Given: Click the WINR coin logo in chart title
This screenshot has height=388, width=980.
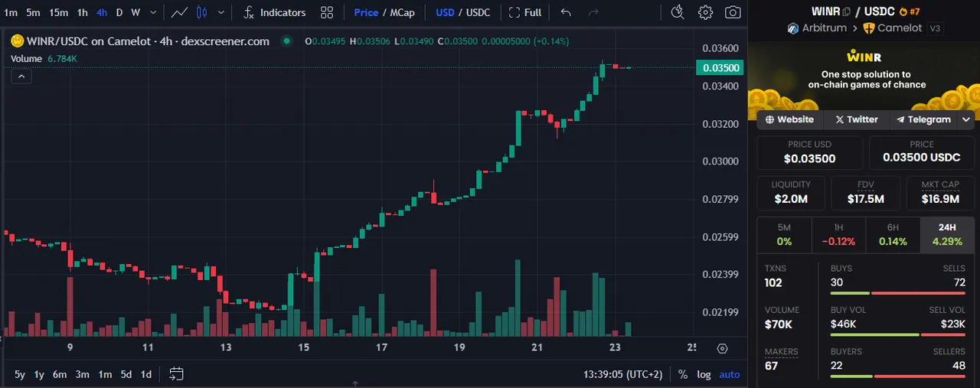Looking at the screenshot, I should pos(17,41).
